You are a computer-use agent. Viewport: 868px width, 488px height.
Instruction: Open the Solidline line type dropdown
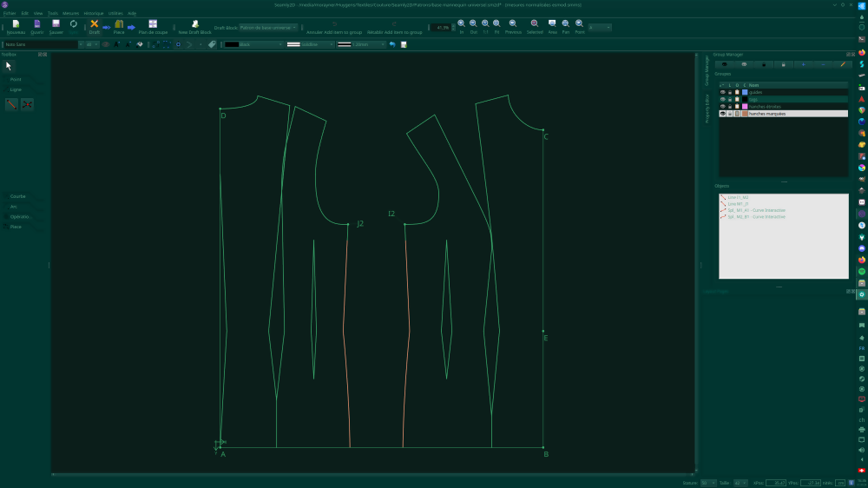[310, 44]
